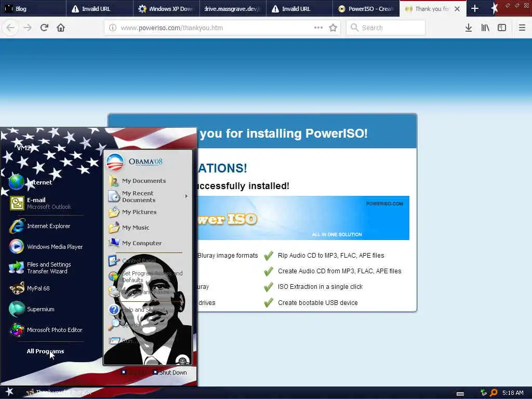This screenshot has height=399, width=532.
Task: Open the Safely Remove Hardware tray icon
Action: [484, 393]
